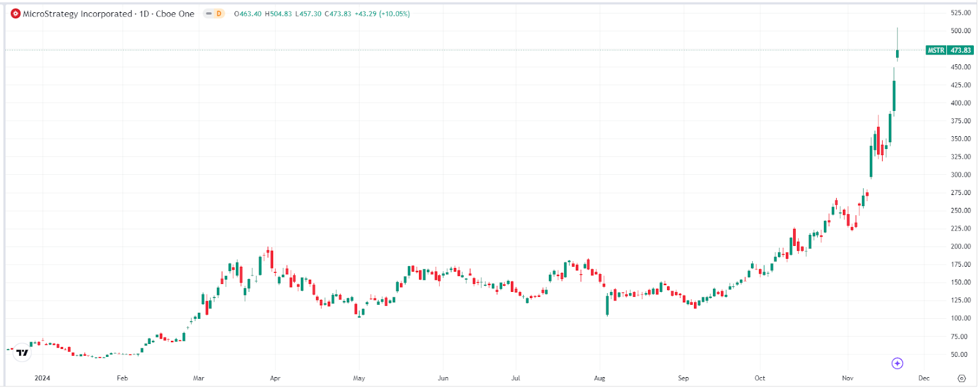The height and width of the screenshot is (390, 980).
Task: Click the 200.00 price axis label
Action: tap(960, 247)
